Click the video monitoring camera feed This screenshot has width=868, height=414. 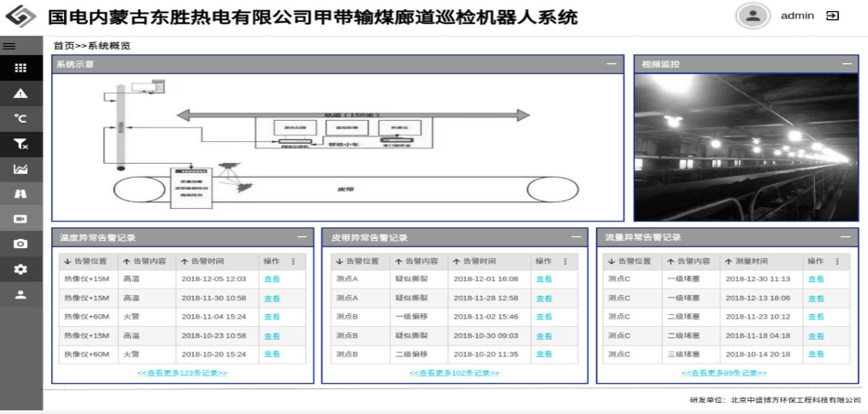click(x=746, y=147)
